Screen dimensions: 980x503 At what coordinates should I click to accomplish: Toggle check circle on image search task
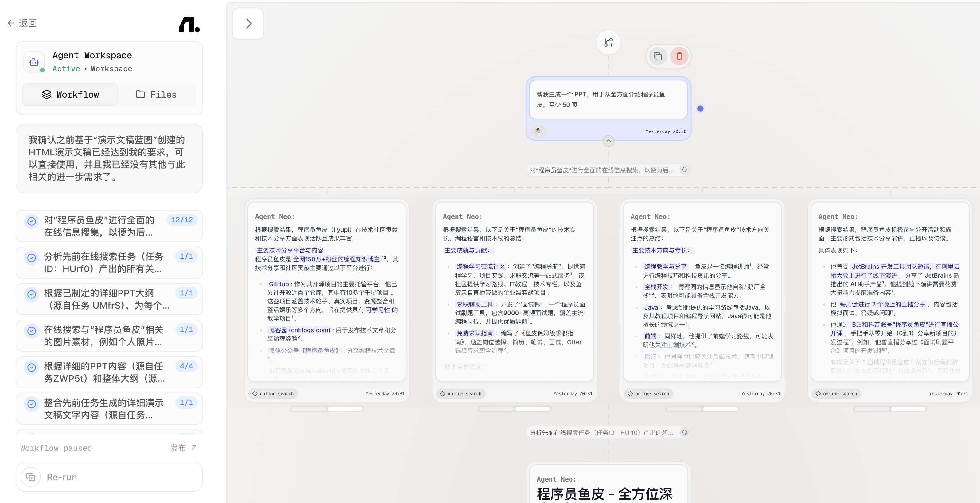(x=32, y=331)
